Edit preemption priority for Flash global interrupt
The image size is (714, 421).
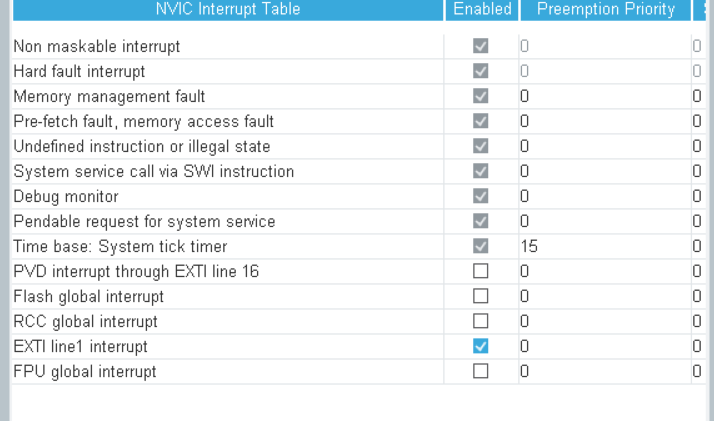coord(600,296)
